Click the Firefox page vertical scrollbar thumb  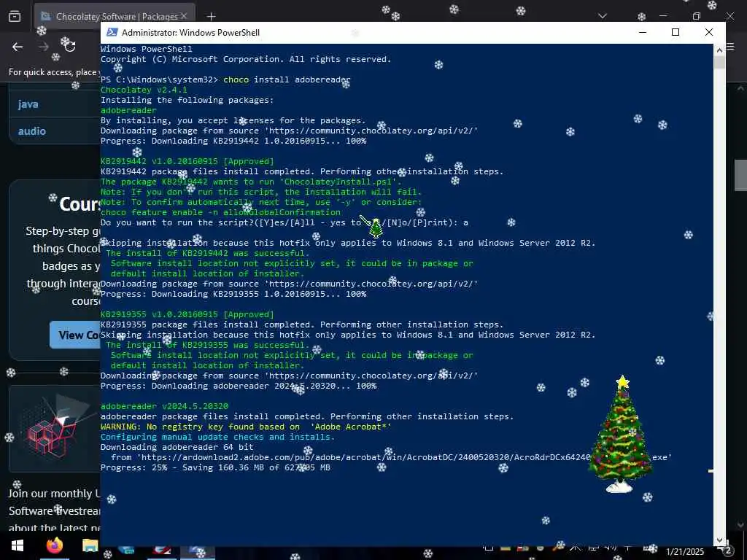point(740,175)
